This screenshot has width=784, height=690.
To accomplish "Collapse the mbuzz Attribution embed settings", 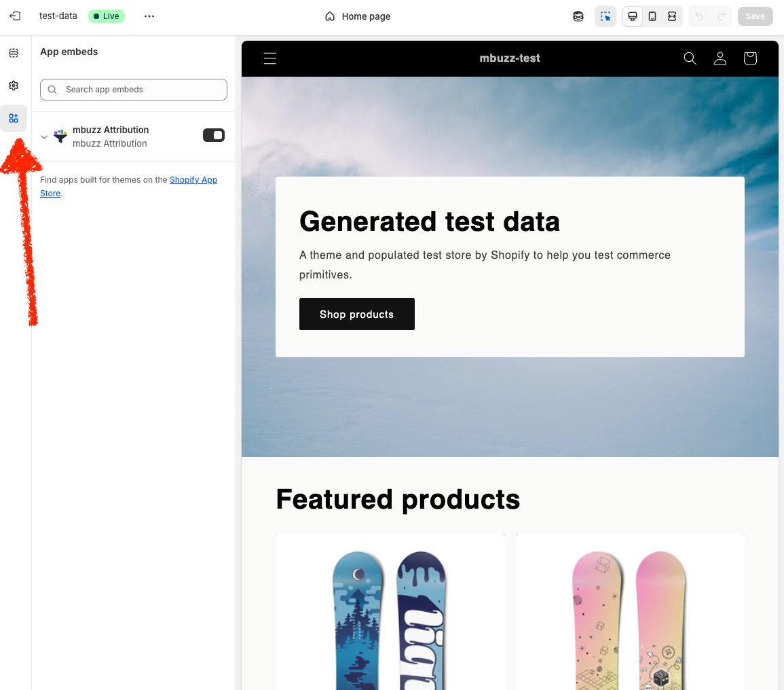I will point(44,137).
